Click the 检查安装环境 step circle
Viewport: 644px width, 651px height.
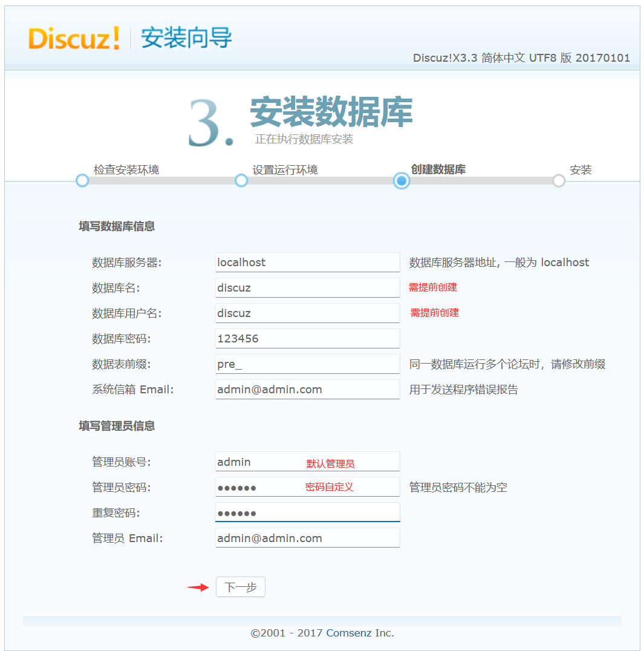(x=83, y=181)
